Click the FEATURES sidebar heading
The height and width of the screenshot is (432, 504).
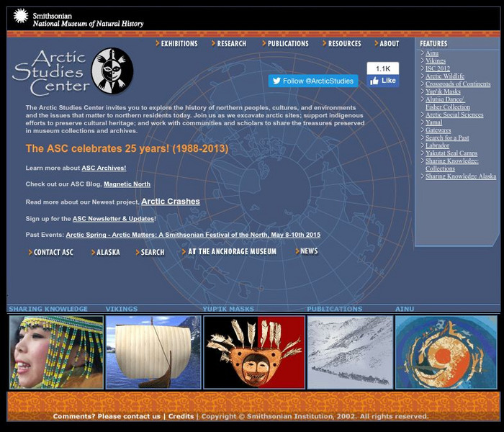coord(433,43)
